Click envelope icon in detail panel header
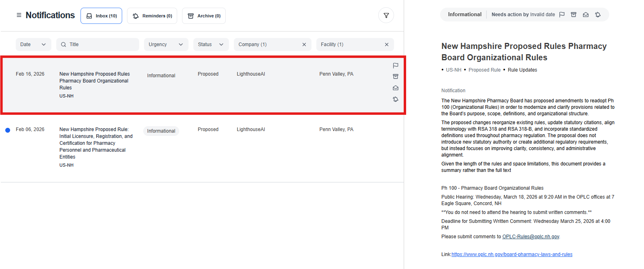Image resolution: width=644 pixels, height=269 pixels. 586,15
